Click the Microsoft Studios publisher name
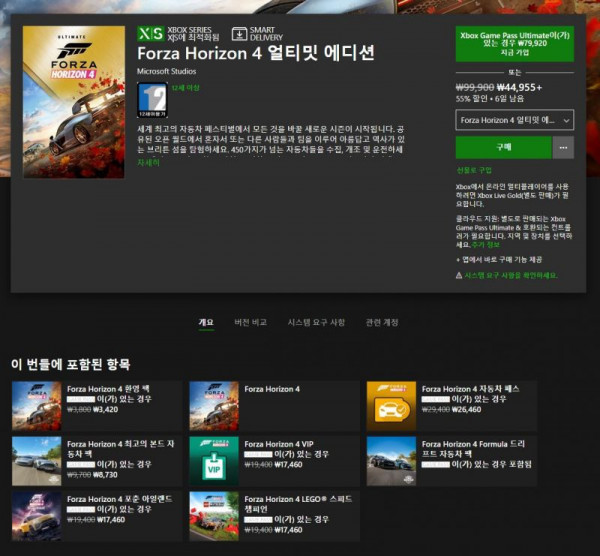Image resolution: width=600 pixels, height=556 pixels. pyautogui.click(x=166, y=71)
